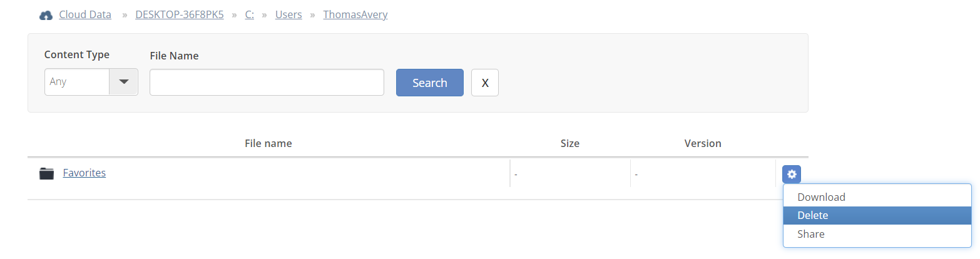The image size is (980, 259).
Task: Click the cloud icon beside Cloud Data
Action: pos(46,15)
